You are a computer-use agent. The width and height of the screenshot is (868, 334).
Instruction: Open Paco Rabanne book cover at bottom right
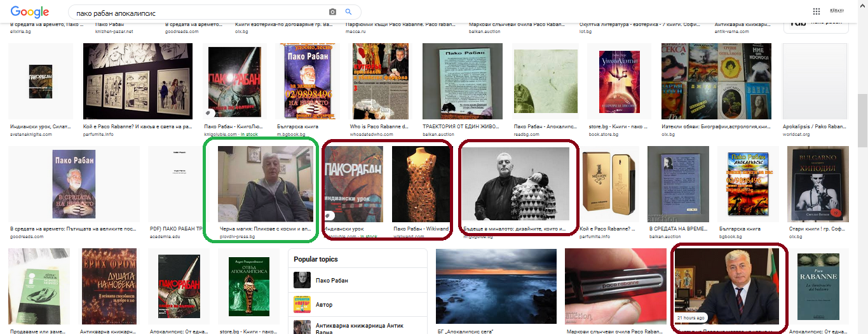818,286
